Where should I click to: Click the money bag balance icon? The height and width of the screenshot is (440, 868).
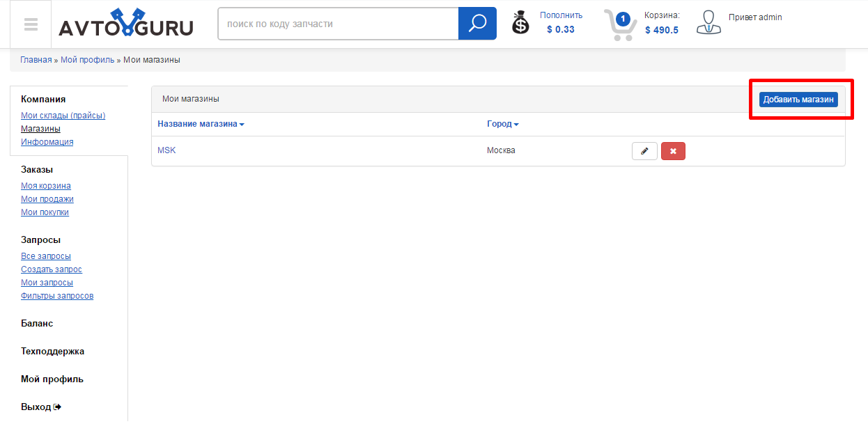point(520,23)
